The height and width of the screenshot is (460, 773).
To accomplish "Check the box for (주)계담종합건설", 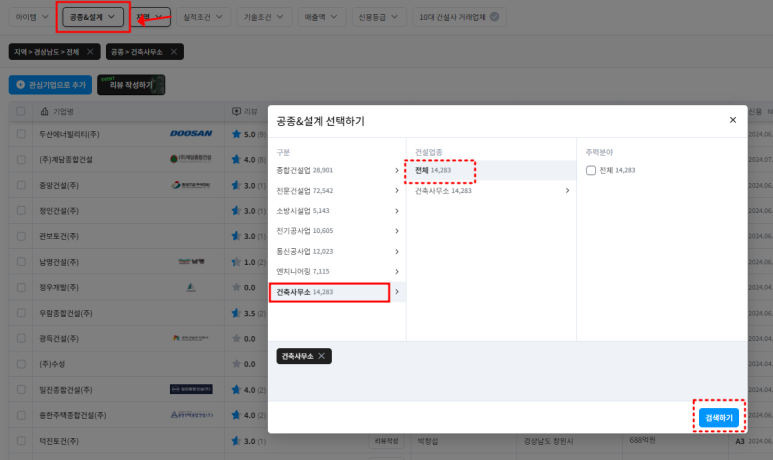I will [21, 160].
